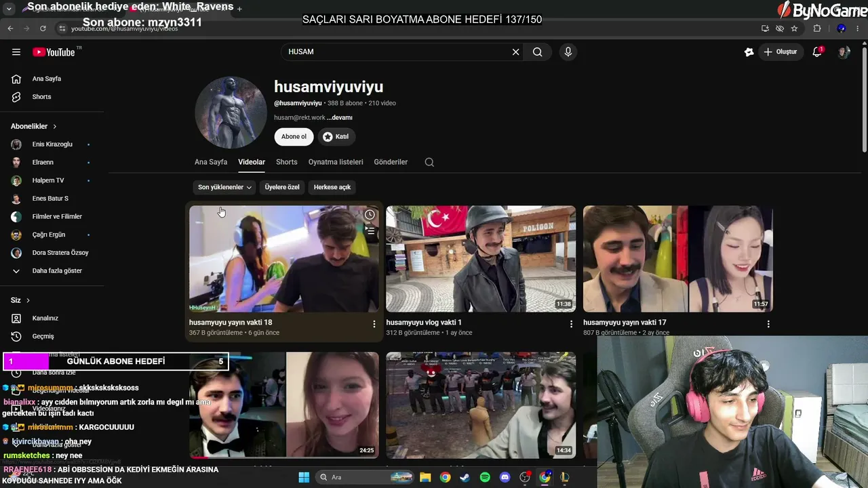Switch to the channel's Ana Sayfa tab
This screenshot has height=488, width=868.
211,162
